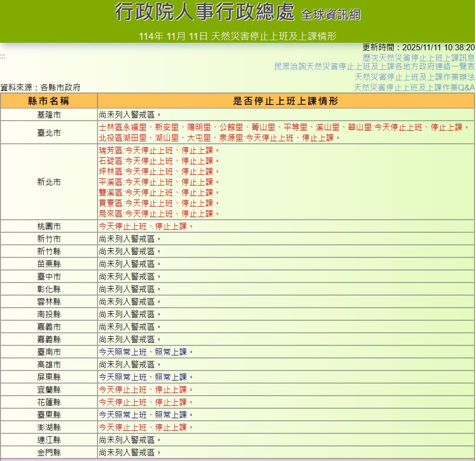Viewport: 476px width, 461px height.
Task: Click the 是否停止上班上課情形 column header
Action: pyautogui.click(x=285, y=101)
